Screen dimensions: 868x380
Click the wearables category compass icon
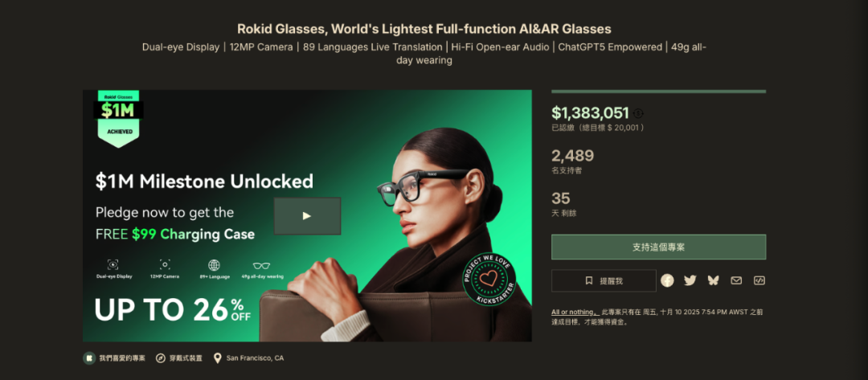(x=161, y=358)
